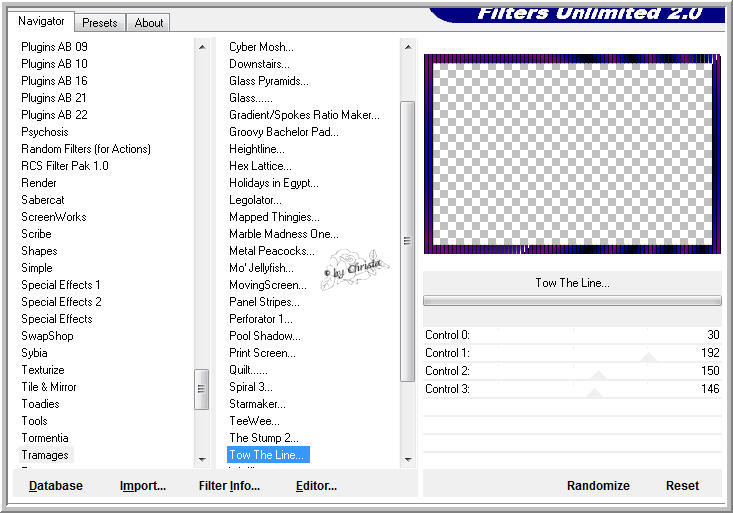Select the Render category

pyautogui.click(x=39, y=183)
